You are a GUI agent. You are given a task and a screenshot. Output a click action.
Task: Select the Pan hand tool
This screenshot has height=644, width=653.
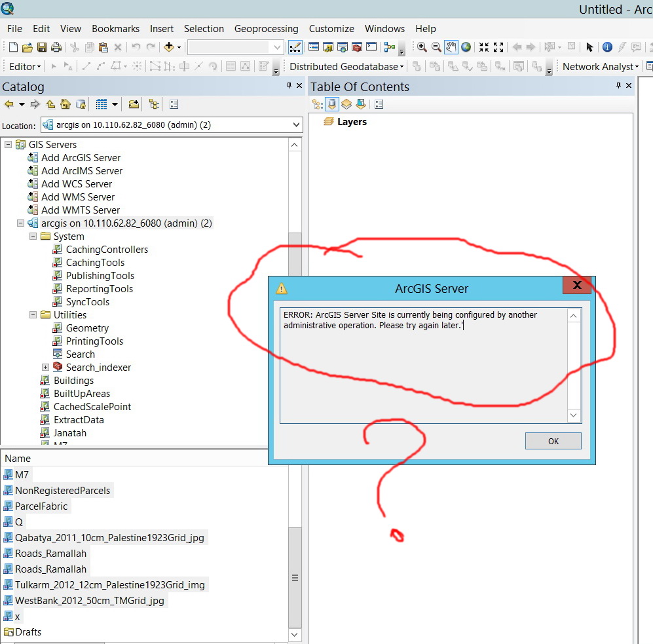point(451,47)
